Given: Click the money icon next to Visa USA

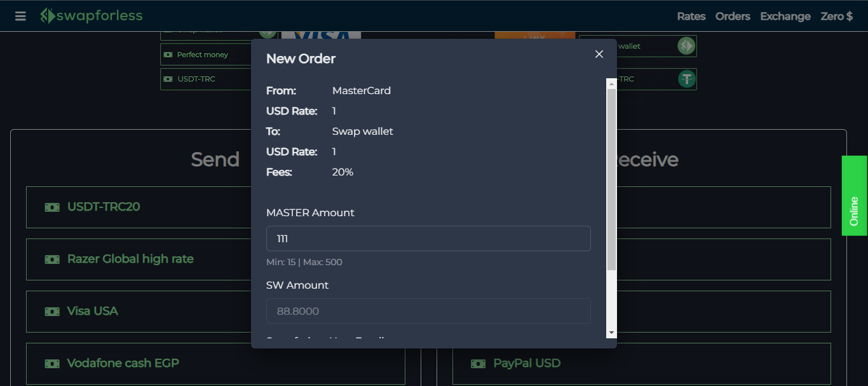Looking at the screenshot, I should click(51, 311).
